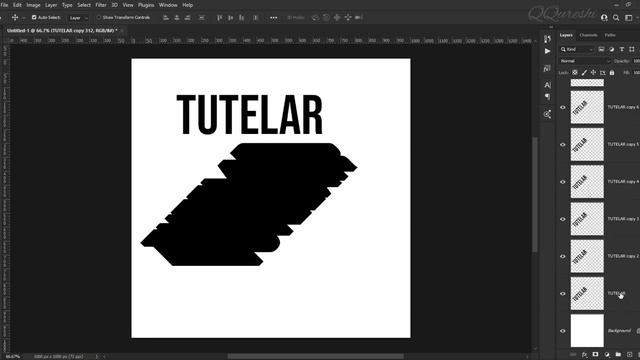
Task: Open the Paragraph panel icon in the dock
Action: click(547, 97)
